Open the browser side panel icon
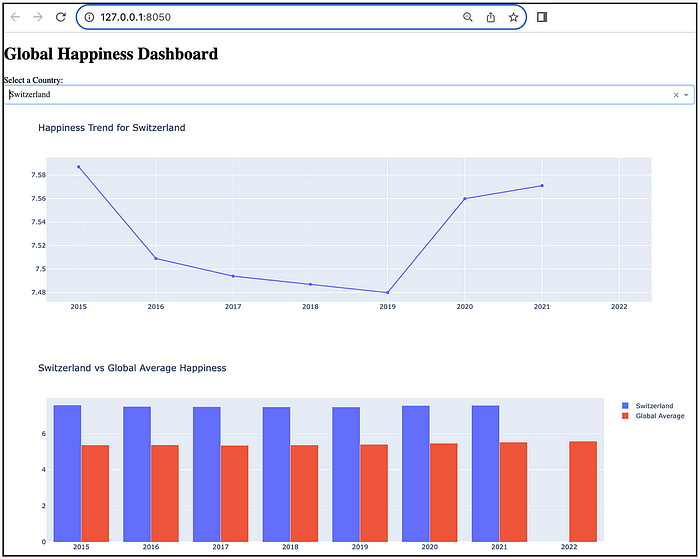Image resolution: width=700 pixels, height=559 pixels. (x=542, y=17)
